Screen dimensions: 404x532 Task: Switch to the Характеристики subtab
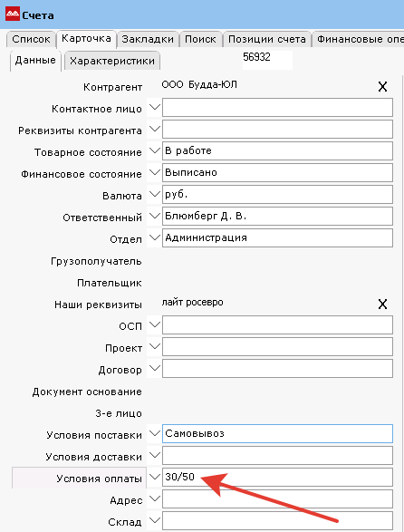(x=112, y=61)
